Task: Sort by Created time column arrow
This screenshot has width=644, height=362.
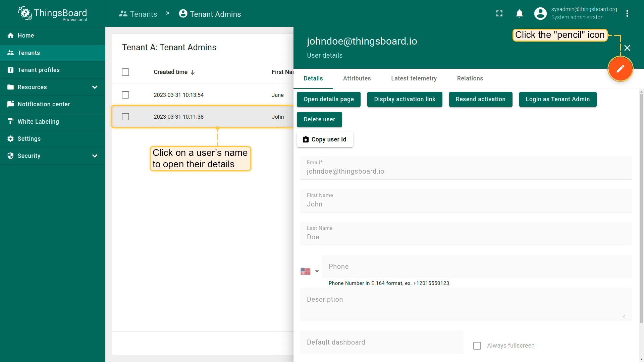Action: pos(193,72)
